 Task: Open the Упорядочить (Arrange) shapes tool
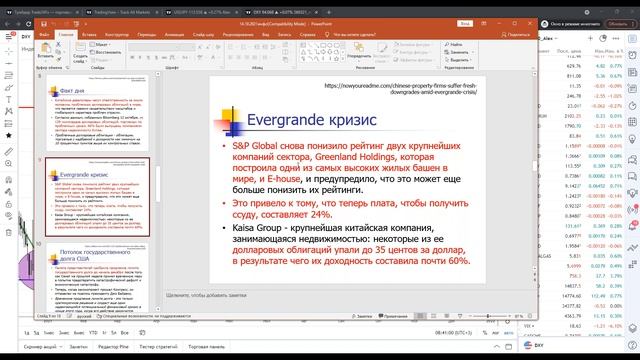click(x=359, y=51)
